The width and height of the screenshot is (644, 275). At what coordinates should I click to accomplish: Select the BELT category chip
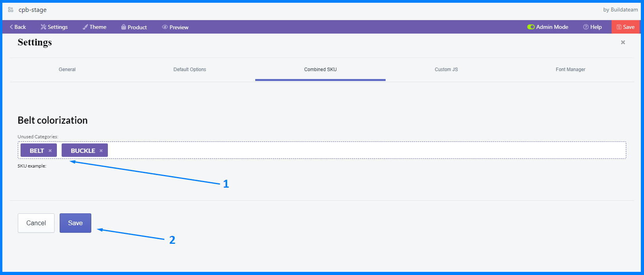pyautogui.click(x=39, y=150)
